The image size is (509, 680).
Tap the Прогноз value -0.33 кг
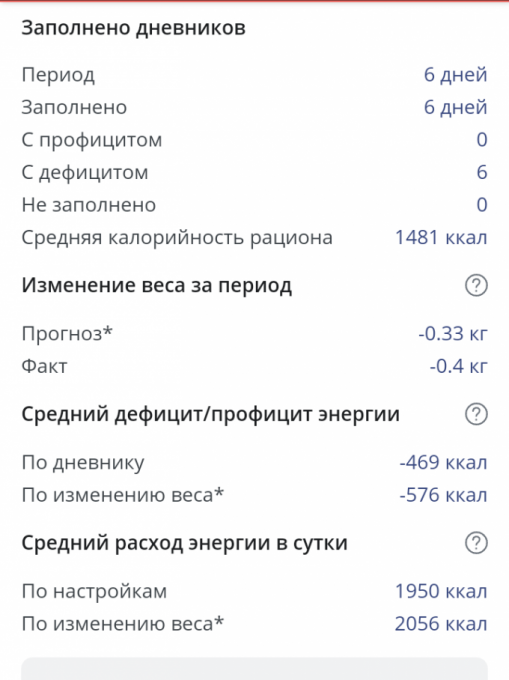453,333
